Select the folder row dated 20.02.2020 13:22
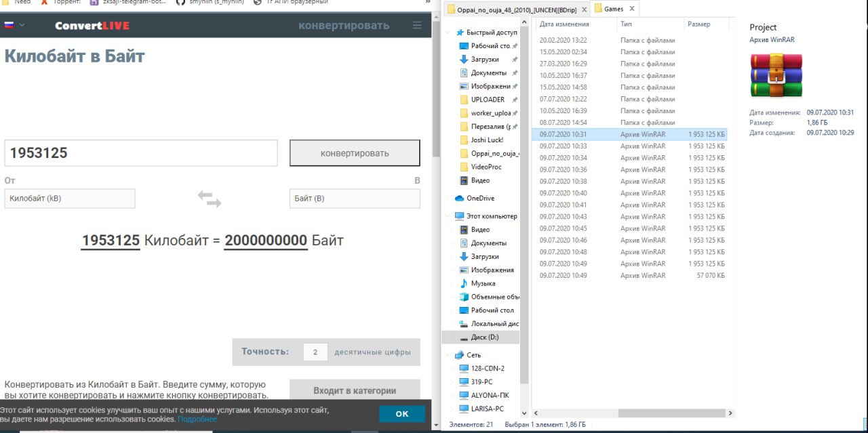 (x=631, y=40)
